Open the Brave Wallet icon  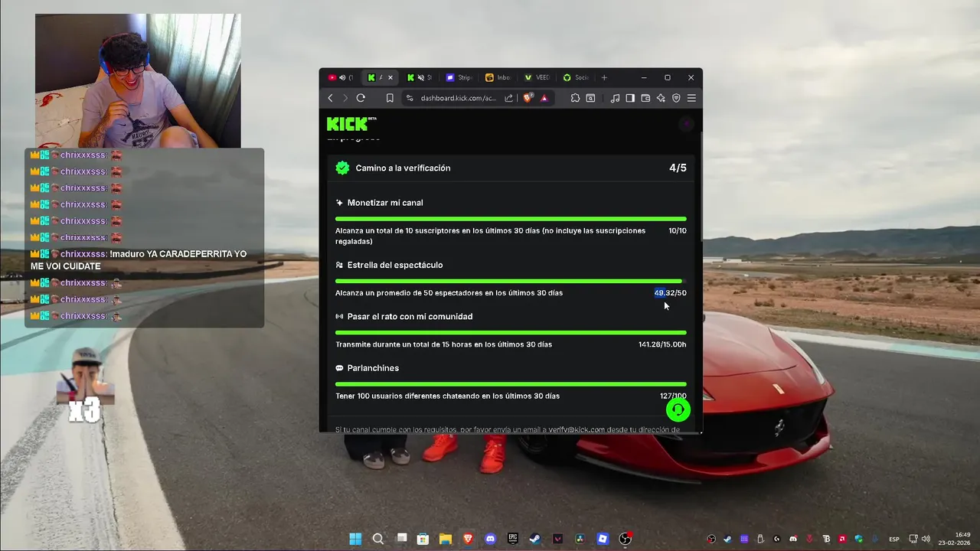point(645,98)
